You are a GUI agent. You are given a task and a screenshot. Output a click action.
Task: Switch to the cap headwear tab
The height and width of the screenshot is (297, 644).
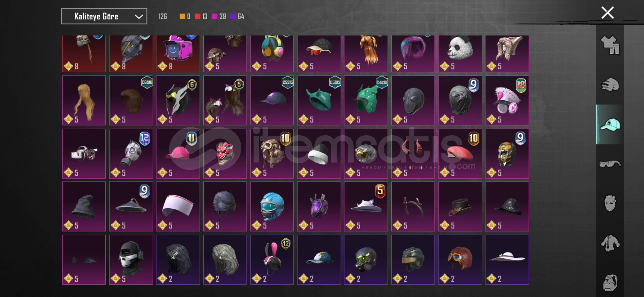[610, 124]
